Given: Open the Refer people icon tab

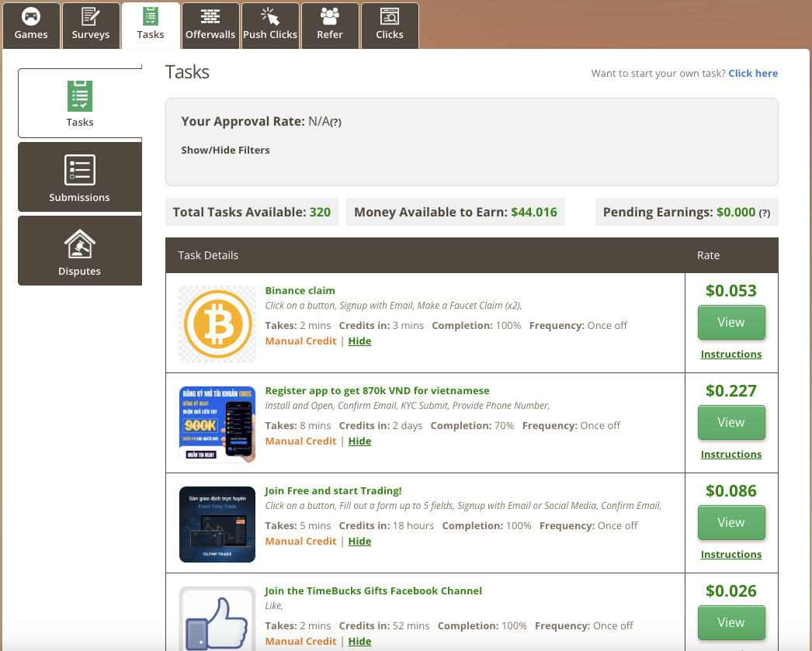Looking at the screenshot, I should click(330, 16).
